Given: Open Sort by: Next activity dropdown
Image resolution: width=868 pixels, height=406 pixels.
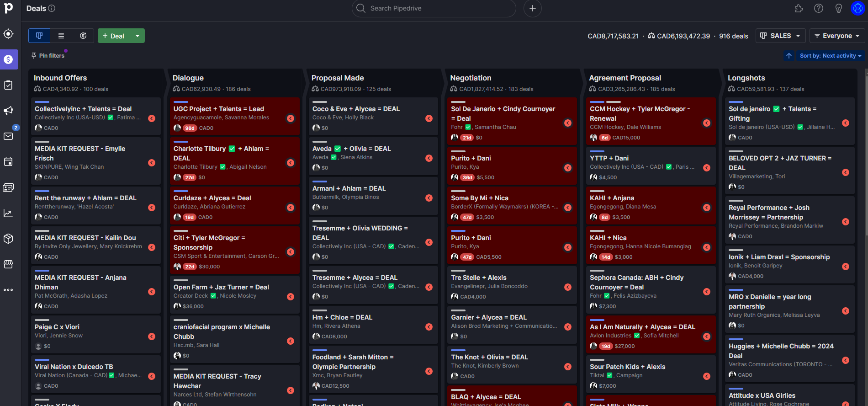Looking at the screenshot, I should pos(830,56).
